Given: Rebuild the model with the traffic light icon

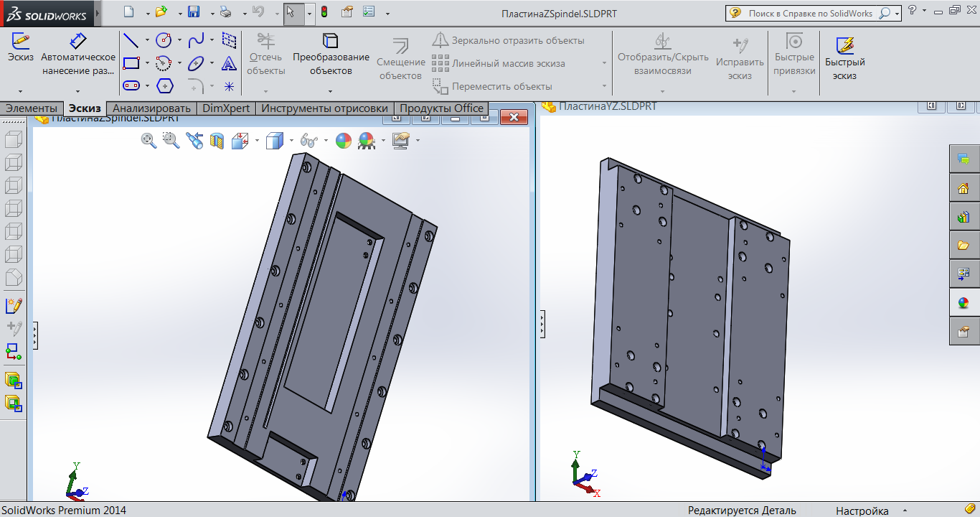Looking at the screenshot, I should click(x=324, y=12).
